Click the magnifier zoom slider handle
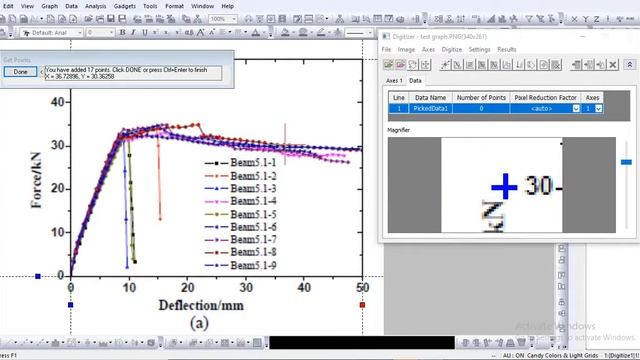 [x=626, y=162]
